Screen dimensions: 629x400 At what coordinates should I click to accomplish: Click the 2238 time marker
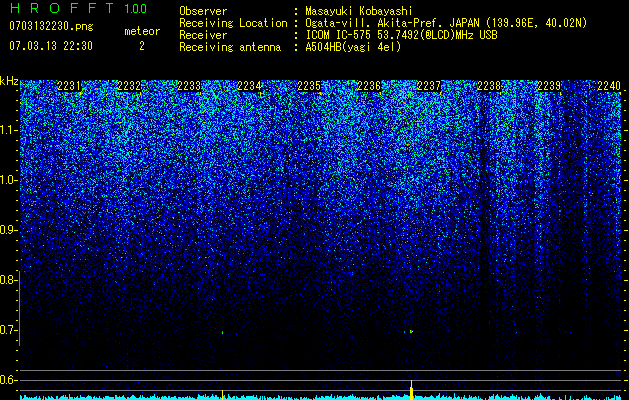[489, 86]
